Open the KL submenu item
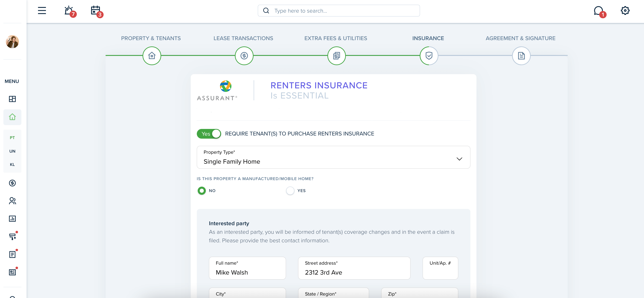644x298 pixels. click(x=12, y=164)
